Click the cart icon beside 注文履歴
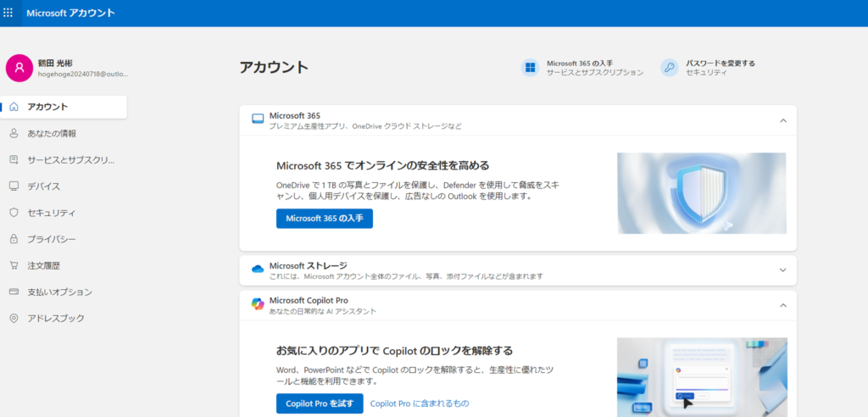The height and width of the screenshot is (417, 868). (14, 265)
